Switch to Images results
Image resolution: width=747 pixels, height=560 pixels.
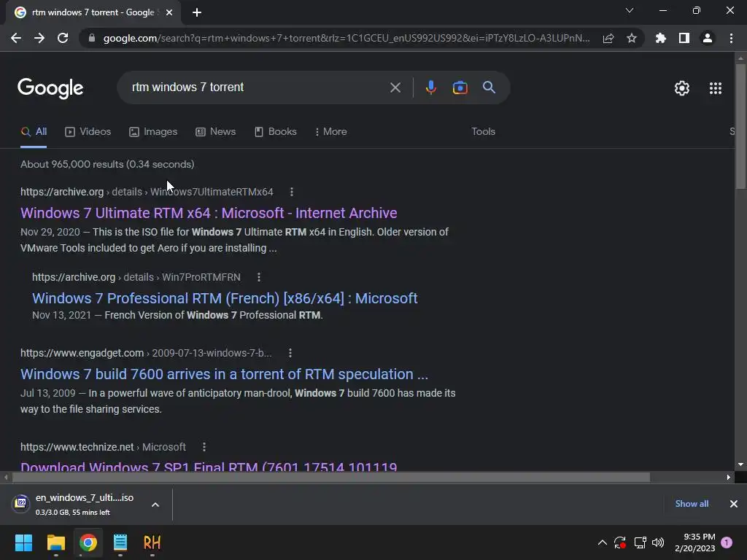[x=153, y=132]
